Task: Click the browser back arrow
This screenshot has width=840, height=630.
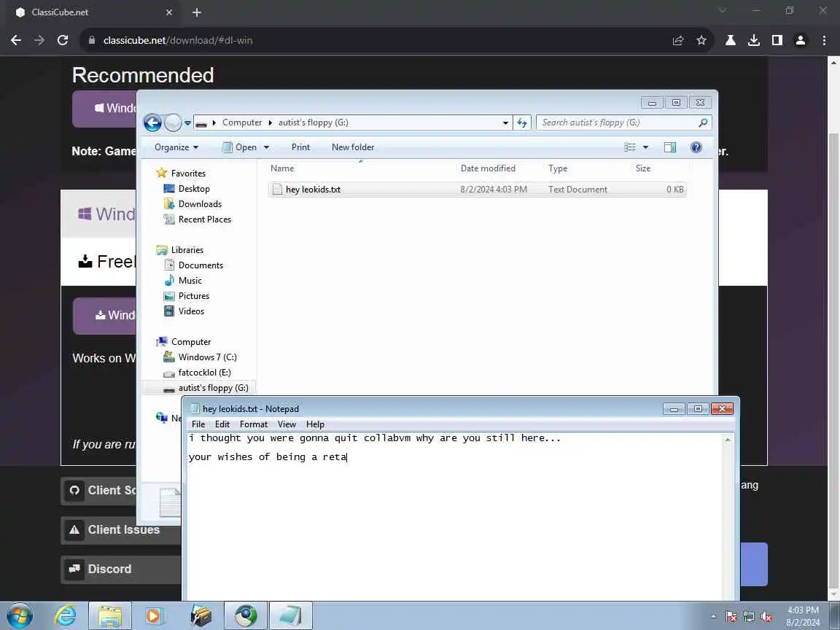Action: point(16,40)
